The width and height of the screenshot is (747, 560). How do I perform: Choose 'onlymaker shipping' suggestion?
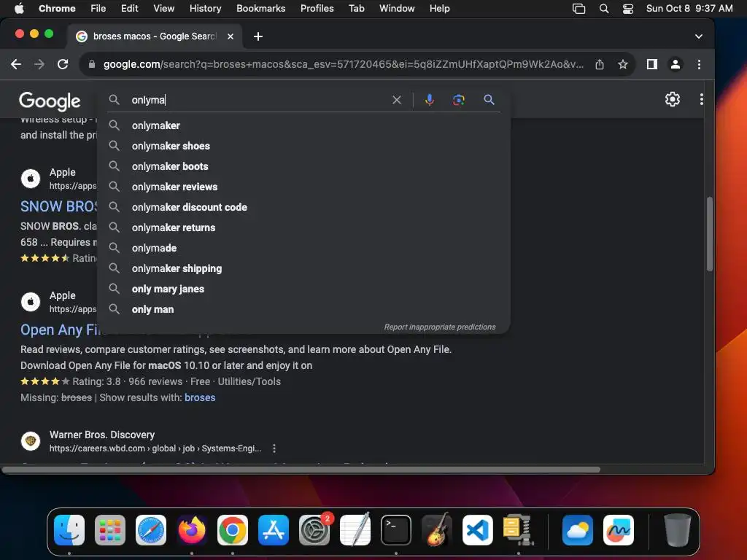tap(304, 269)
